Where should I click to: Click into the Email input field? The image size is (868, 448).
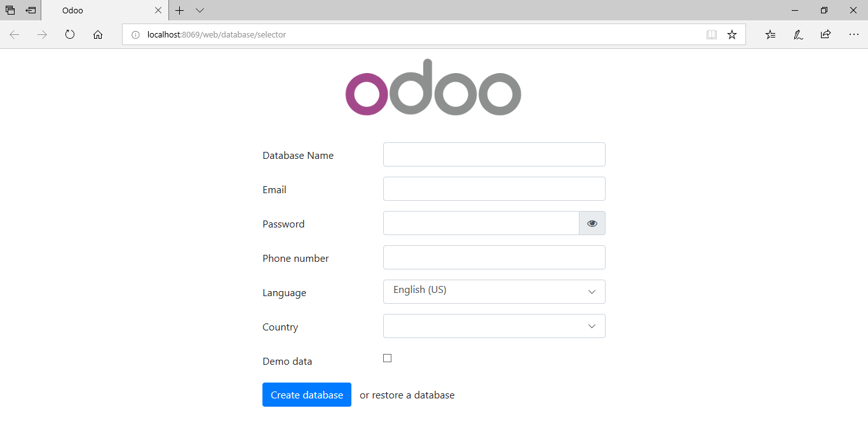click(x=494, y=189)
